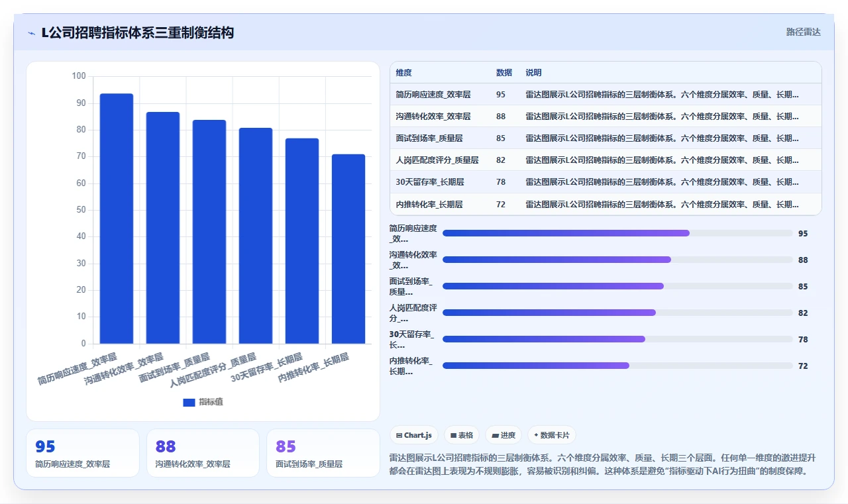The height and width of the screenshot is (504, 848).
Task: Click x-axis label 内推转化率_长期层
Action: [x=313, y=368]
